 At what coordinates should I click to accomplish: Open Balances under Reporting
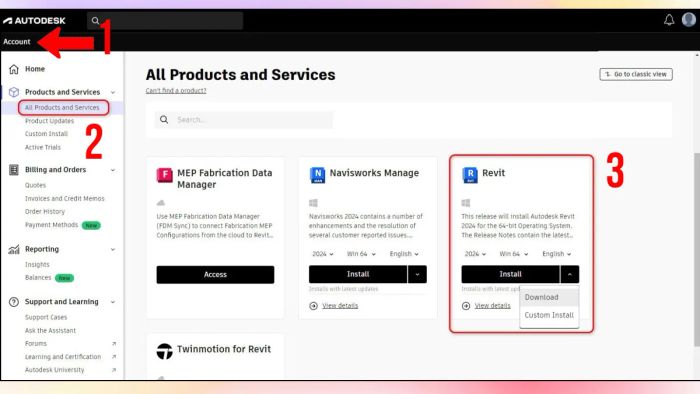pos(38,278)
